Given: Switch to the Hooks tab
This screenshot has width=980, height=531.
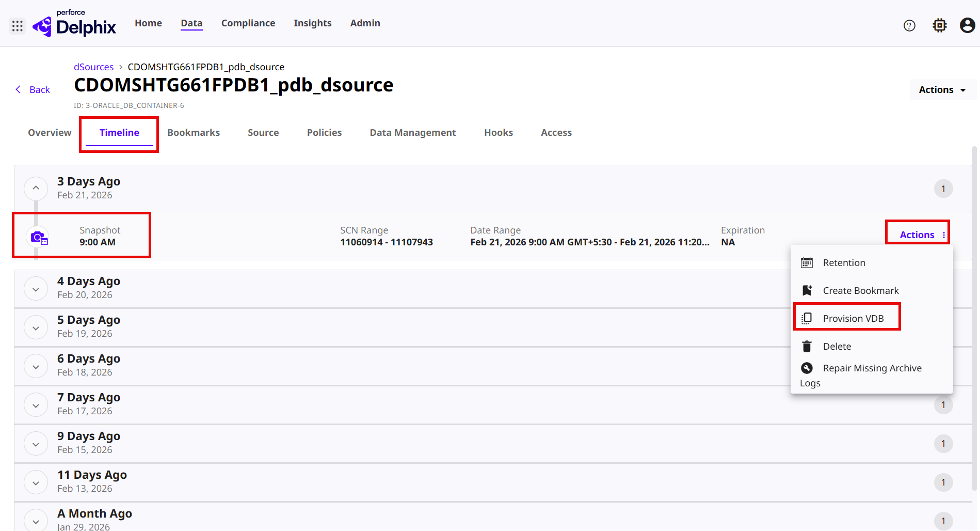Looking at the screenshot, I should tap(499, 133).
